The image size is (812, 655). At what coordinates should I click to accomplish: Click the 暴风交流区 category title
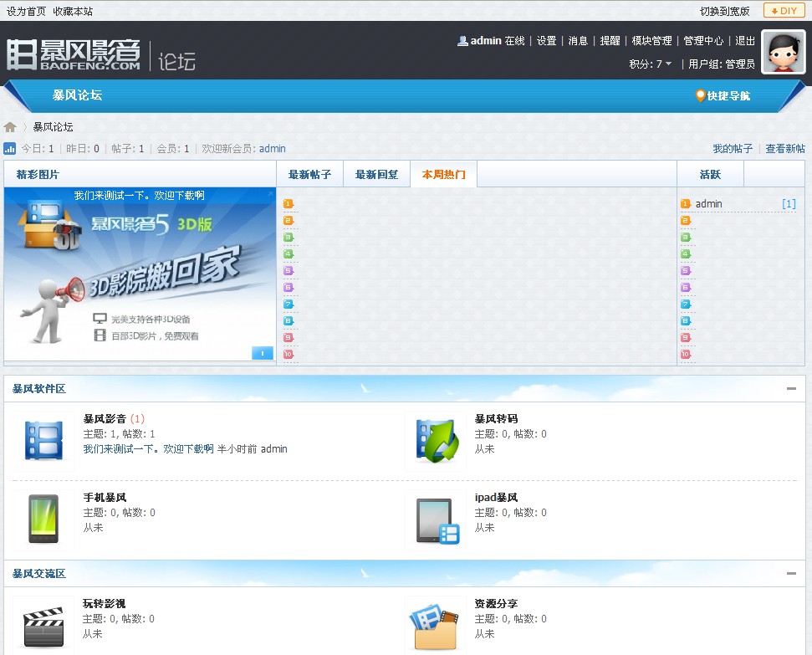[x=38, y=574]
